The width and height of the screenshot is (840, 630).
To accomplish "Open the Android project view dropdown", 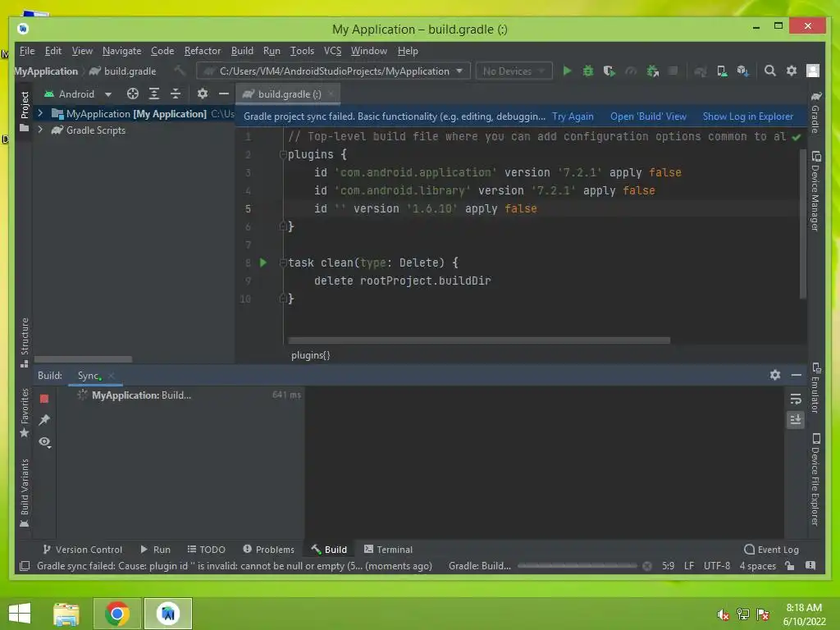I will pos(78,94).
